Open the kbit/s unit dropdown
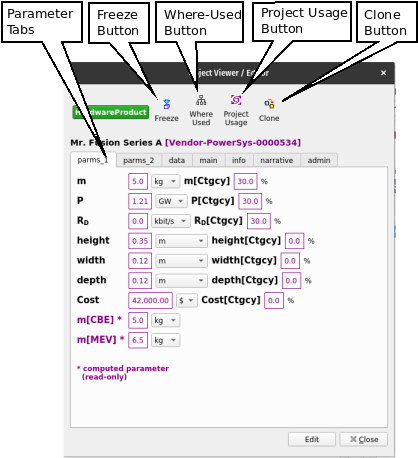The image size is (418, 458). [x=171, y=221]
